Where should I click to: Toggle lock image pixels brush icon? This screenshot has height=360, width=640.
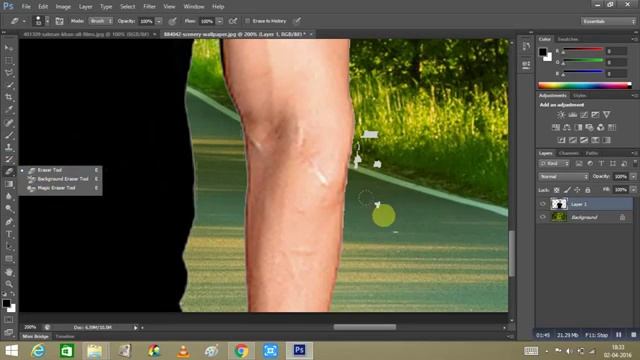click(567, 190)
